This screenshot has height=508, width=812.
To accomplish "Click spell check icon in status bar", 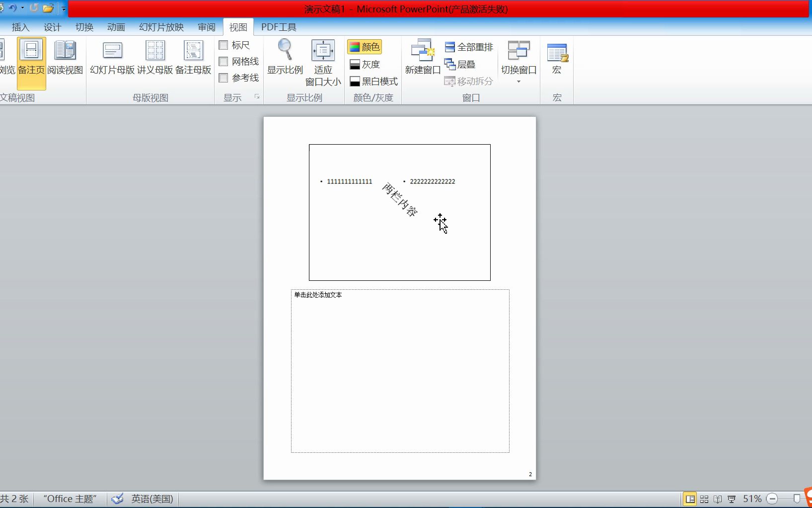I will click(x=117, y=499).
